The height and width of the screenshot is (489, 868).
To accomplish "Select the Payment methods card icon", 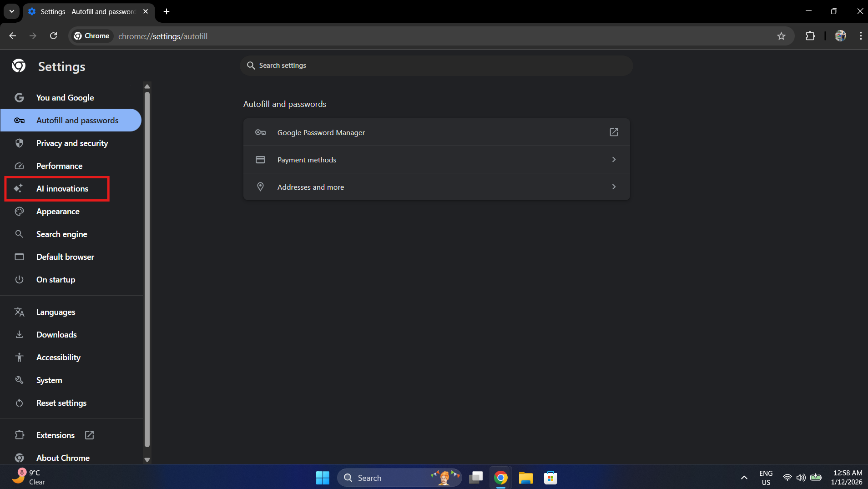I will click(x=260, y=160).
